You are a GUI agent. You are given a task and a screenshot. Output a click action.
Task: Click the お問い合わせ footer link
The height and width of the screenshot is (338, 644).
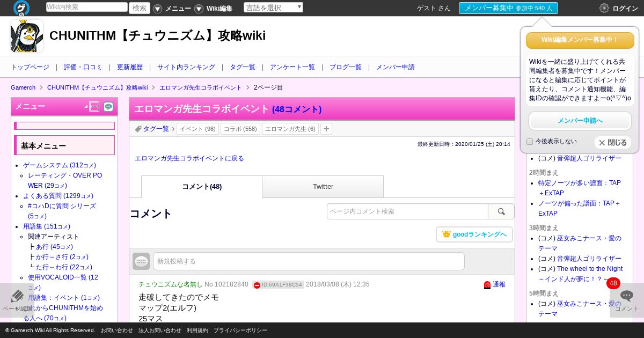pyautogui.click(x=116, y=330)
